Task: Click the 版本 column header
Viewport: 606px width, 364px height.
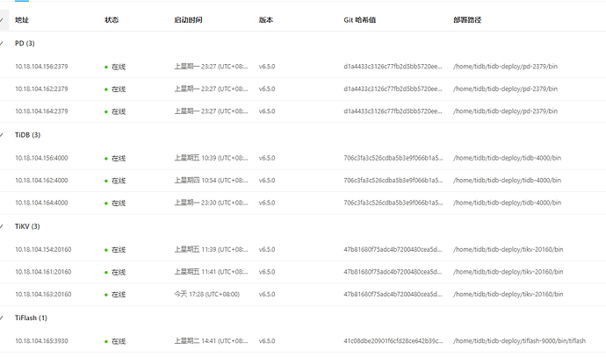Action: tap(266, 19)
